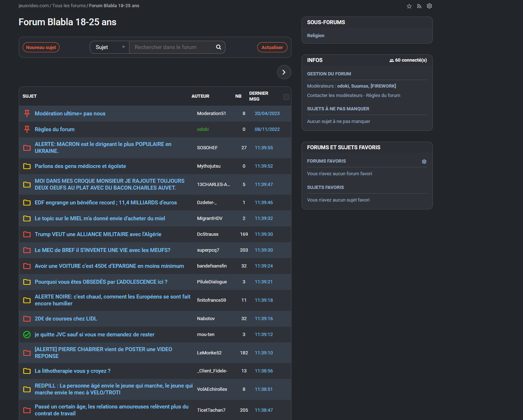Click red folder icon for MEC de BREF topic
523x420 pixels.
pos(27,250)
